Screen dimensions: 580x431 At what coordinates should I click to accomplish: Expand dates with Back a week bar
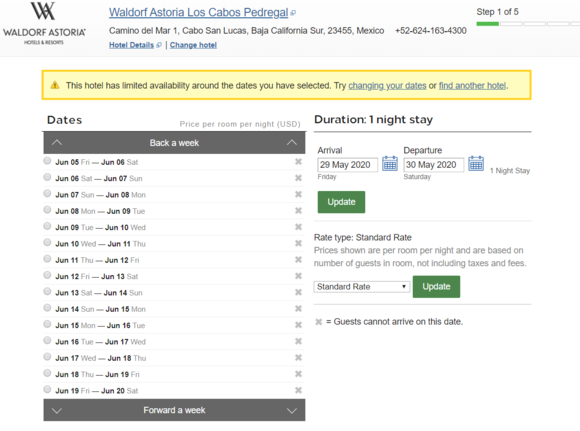(174, 143)
